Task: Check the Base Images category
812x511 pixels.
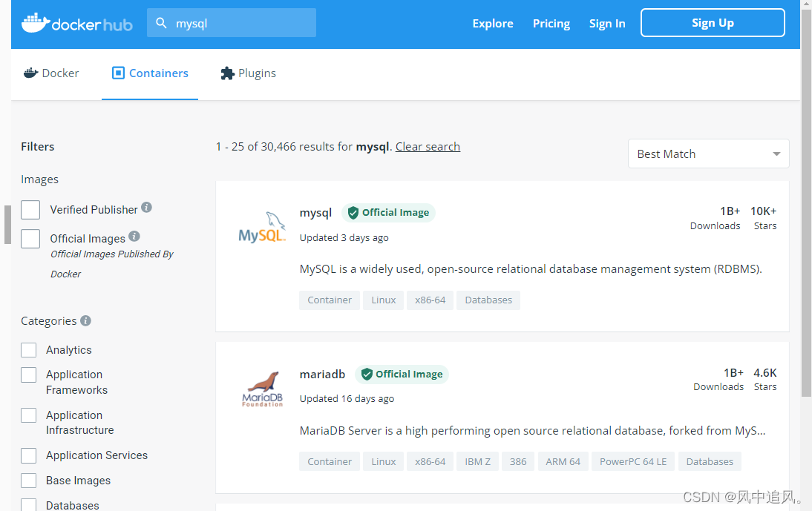Action: (x=28, y=481)
